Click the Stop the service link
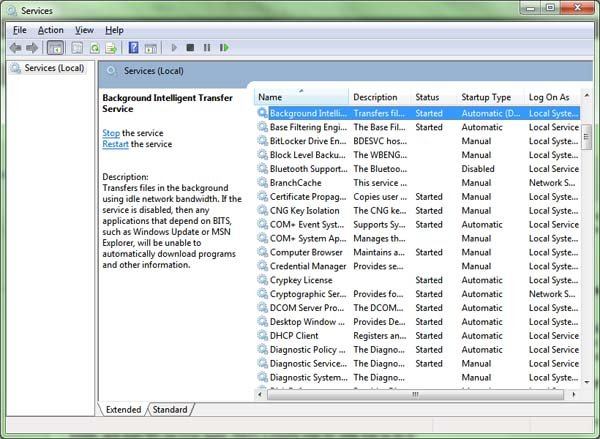Screen dimensions: 600x439 click(111, 133)
